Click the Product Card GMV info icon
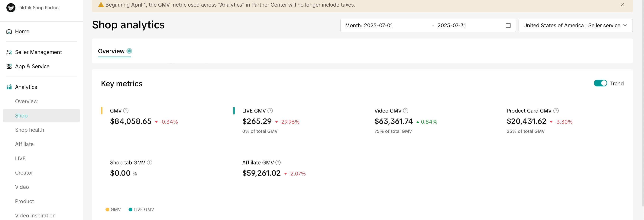 click(556, 110)
